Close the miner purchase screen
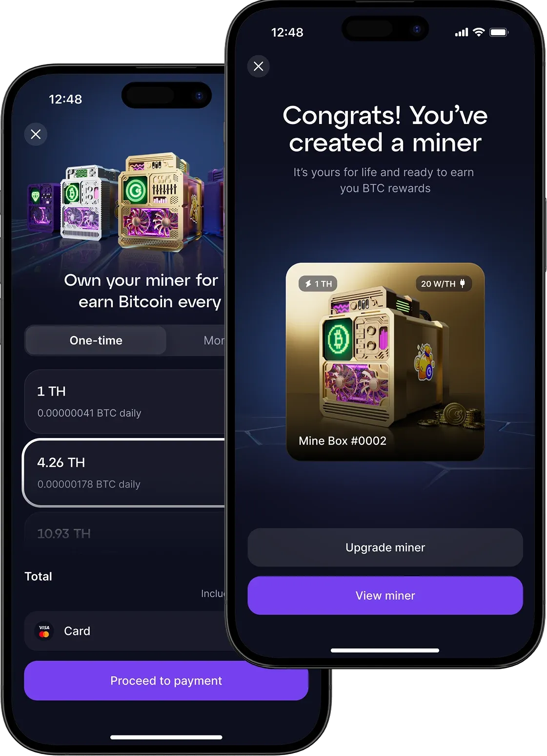The height and width of the screenshot is (756, 547). point(36,134)
